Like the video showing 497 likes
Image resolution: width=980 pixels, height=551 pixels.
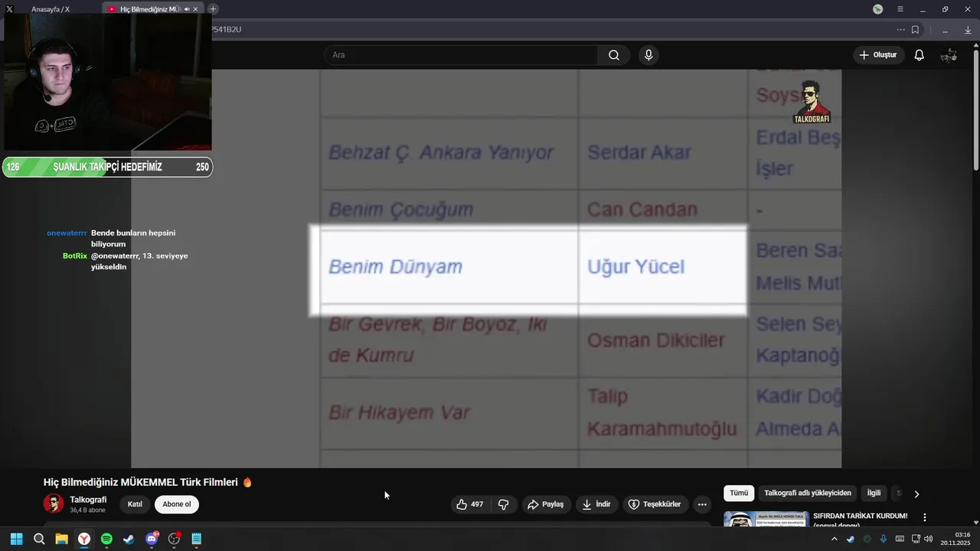click(x=469, y=504)
